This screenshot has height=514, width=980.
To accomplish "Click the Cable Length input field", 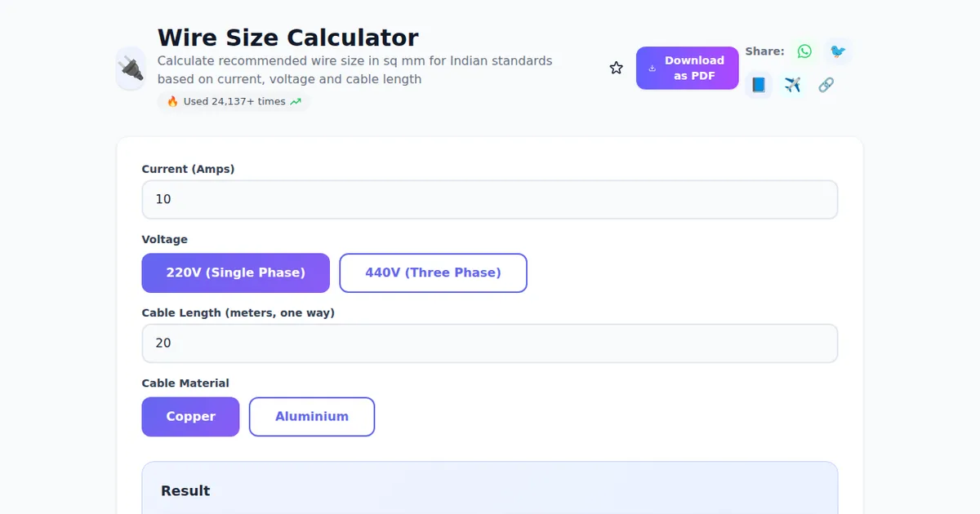I will 490,343.
